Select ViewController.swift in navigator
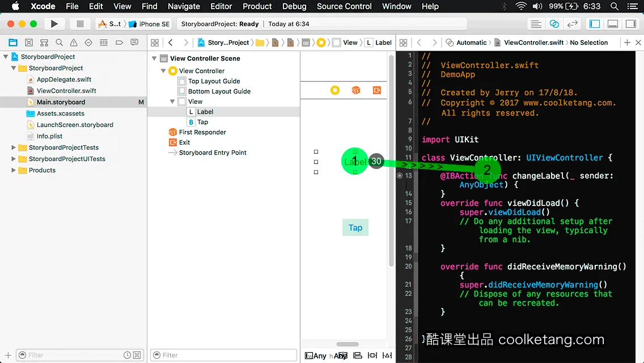This screenshot has height=363, width=644. tap(66, 91)
